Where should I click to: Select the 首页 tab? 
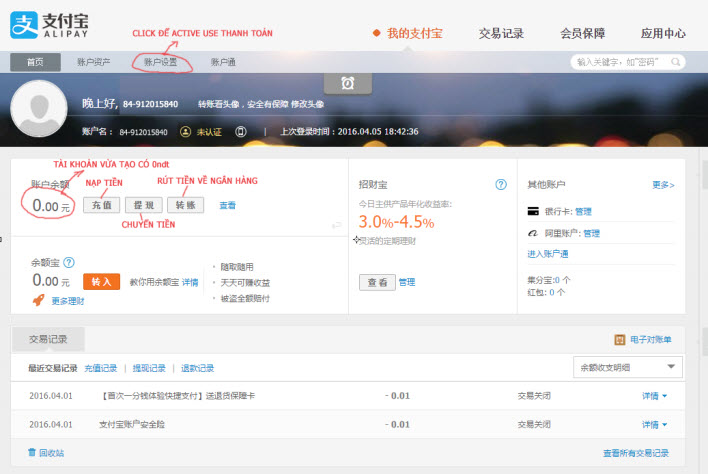point(35,62)
